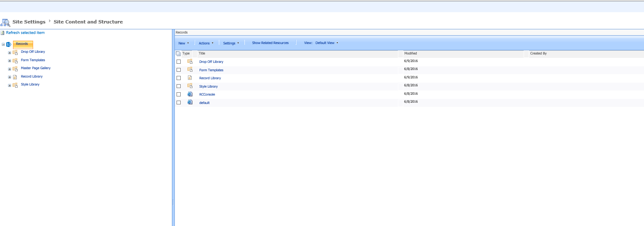Click the Style Library tree icon

15,85
